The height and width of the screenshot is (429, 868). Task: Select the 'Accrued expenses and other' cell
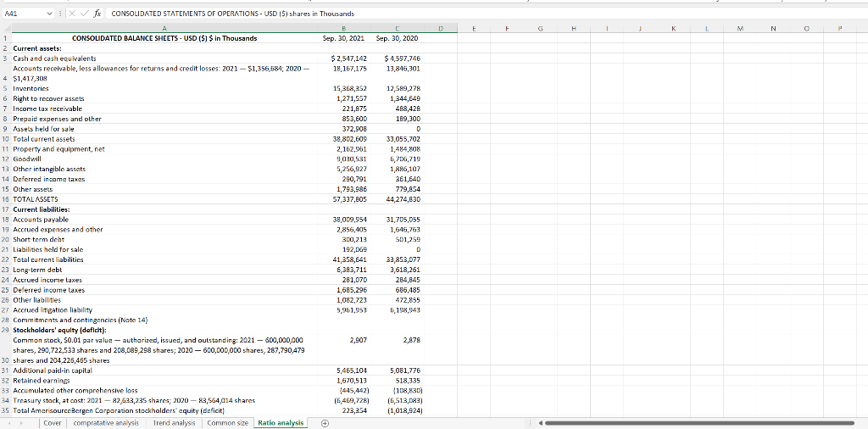click(x=164, y=230)
